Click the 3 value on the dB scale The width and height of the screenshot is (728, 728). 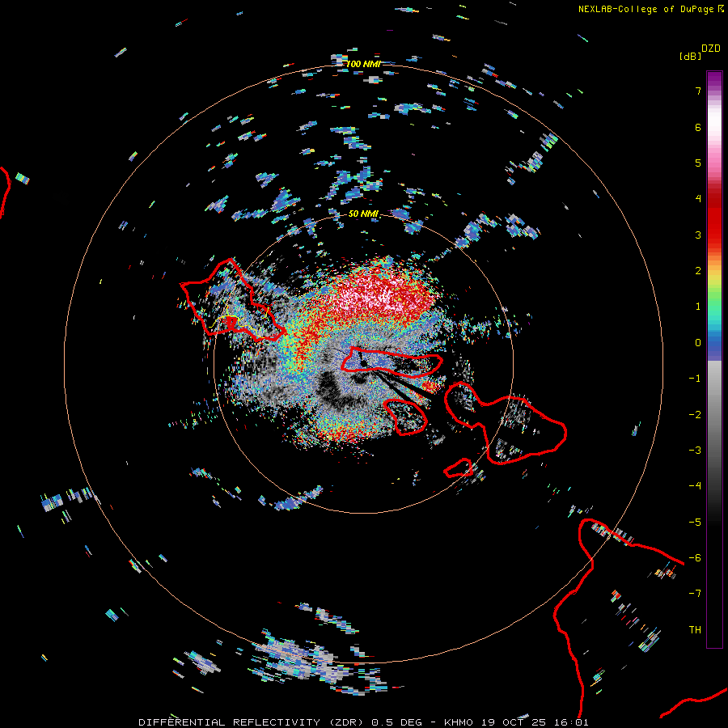698,235
